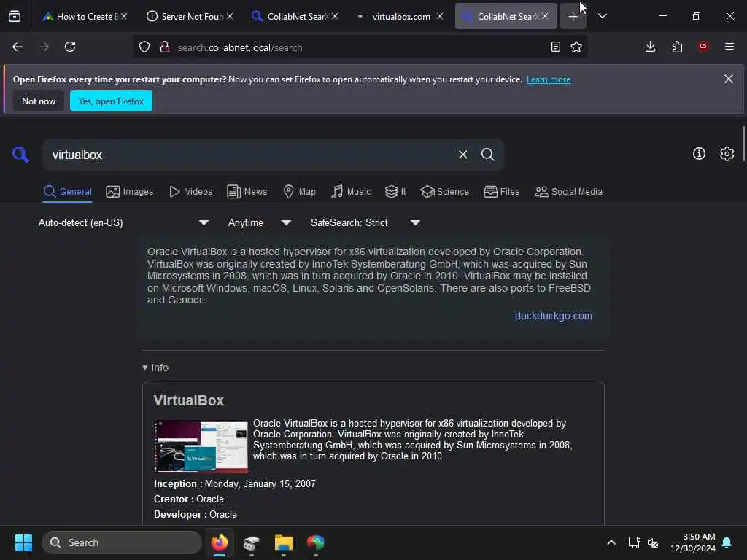The width and height of the screenshot is (747, 560).
Task: Select the Music search category
Action: [351, 192]
